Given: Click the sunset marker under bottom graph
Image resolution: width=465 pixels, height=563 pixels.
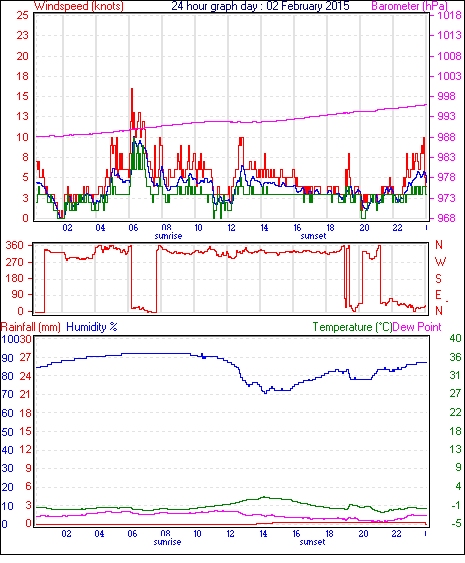Looking at the screenshot, I should tap(312, 542).
